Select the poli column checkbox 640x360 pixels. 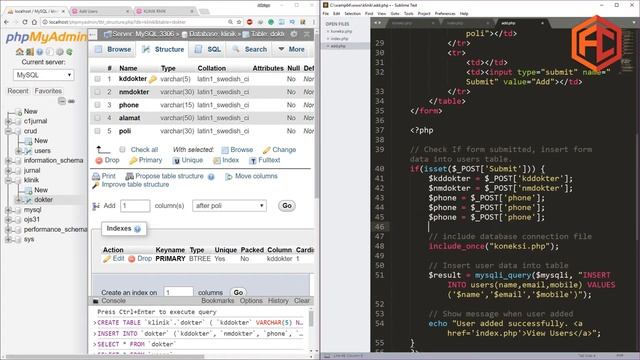tap(98, 131)
